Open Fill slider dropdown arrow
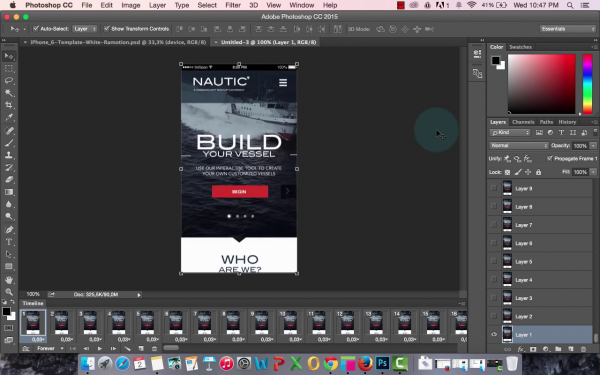 click(x=593, y=172)
